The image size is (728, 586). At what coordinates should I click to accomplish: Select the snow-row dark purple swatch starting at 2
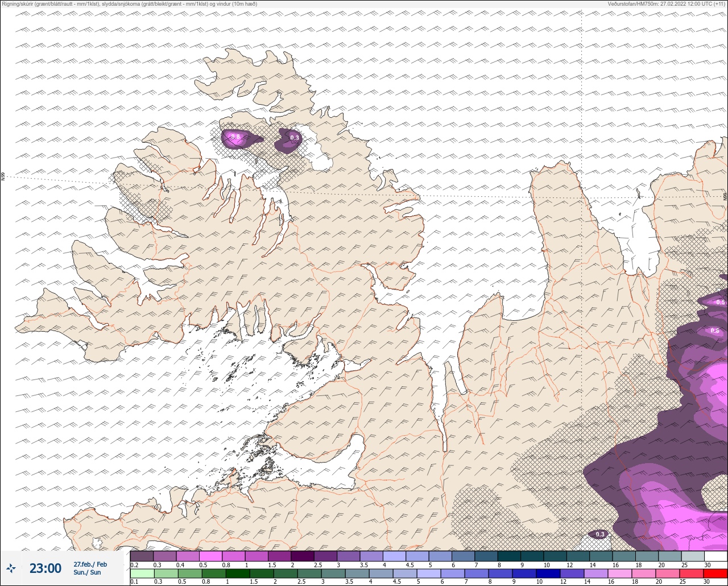click(x=303, y=556)
